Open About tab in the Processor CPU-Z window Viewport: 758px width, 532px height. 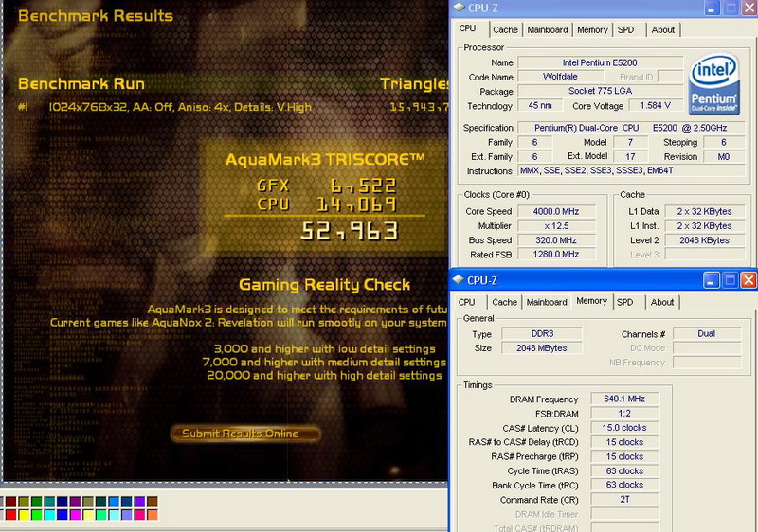pos(662,30)
